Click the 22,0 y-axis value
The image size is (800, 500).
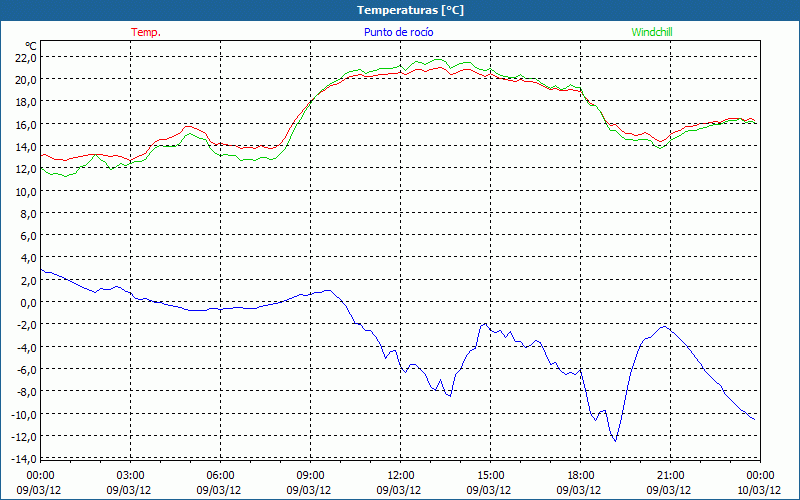pos(26,58)
